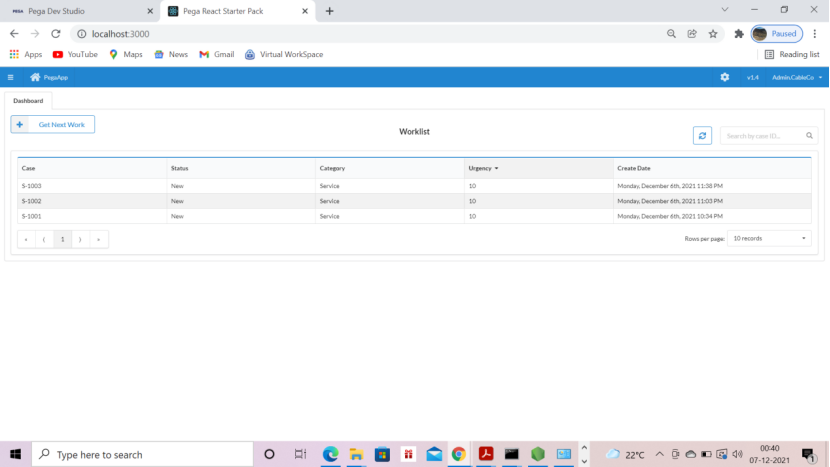
Task: Open the Gmail bookmark
Action: coord(216,55)
